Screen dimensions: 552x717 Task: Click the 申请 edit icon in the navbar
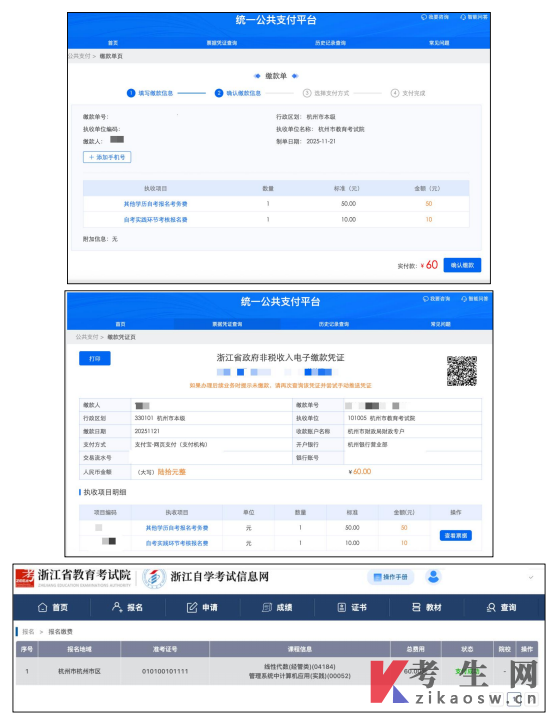point(192,607)
